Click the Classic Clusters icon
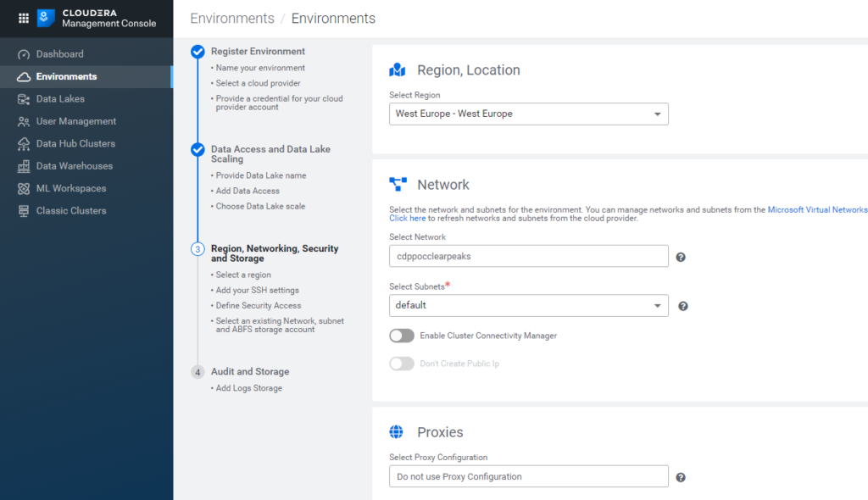Screen dimensions: 868x500 coord(23,211)
